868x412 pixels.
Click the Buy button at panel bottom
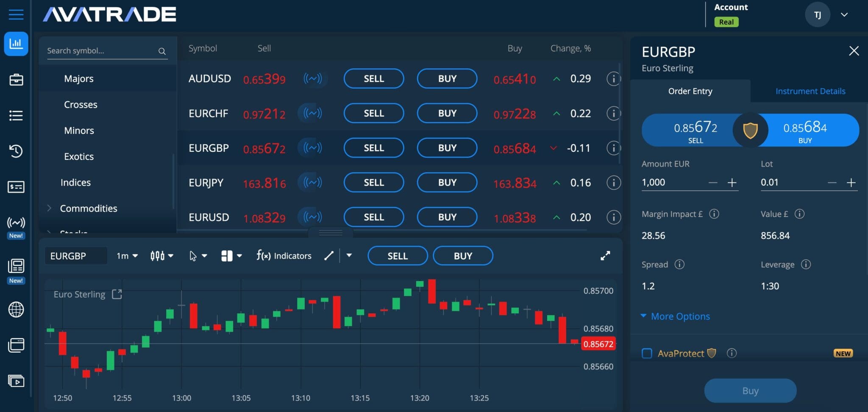coord(750,390)
